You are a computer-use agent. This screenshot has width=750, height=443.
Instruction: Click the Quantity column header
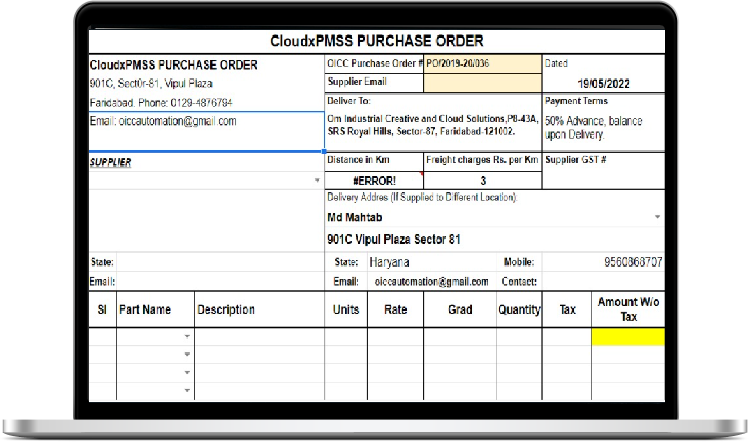pyautogui.click(x=519, y=310)
